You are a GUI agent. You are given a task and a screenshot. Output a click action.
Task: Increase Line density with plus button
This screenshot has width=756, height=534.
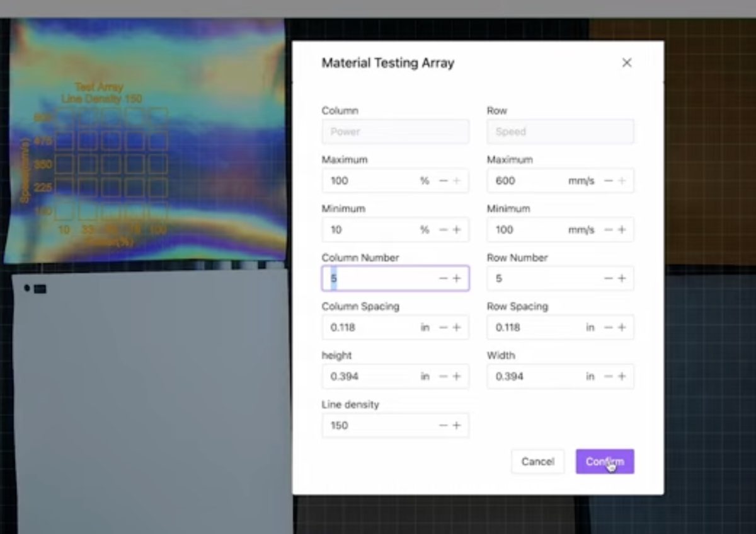click(457, 425)
